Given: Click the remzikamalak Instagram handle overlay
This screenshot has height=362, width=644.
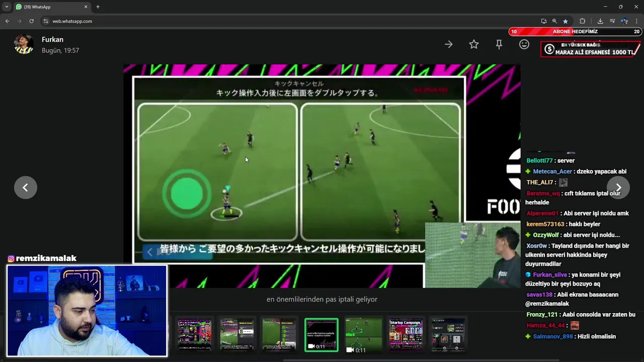Looking at the screenshot, I should [42, 258].
